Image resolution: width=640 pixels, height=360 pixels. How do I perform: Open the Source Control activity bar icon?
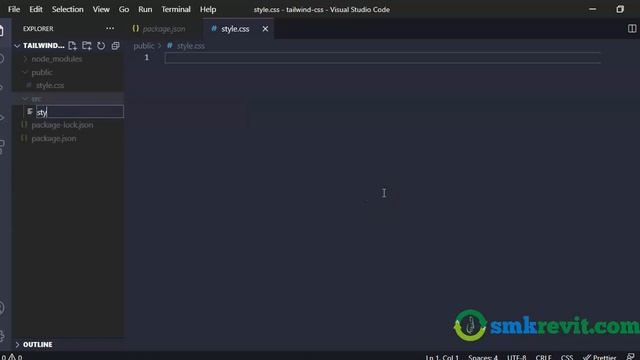[x=2, y=87]
